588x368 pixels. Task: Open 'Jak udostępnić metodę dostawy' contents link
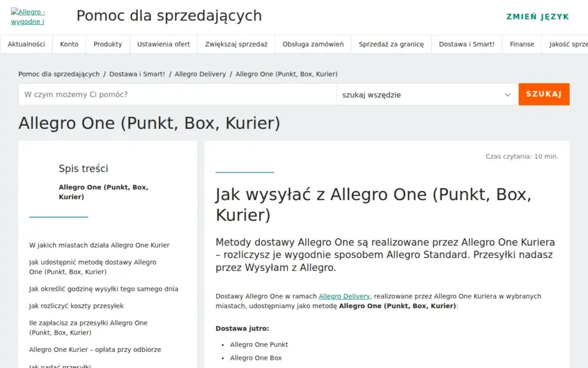pos(92,267)
